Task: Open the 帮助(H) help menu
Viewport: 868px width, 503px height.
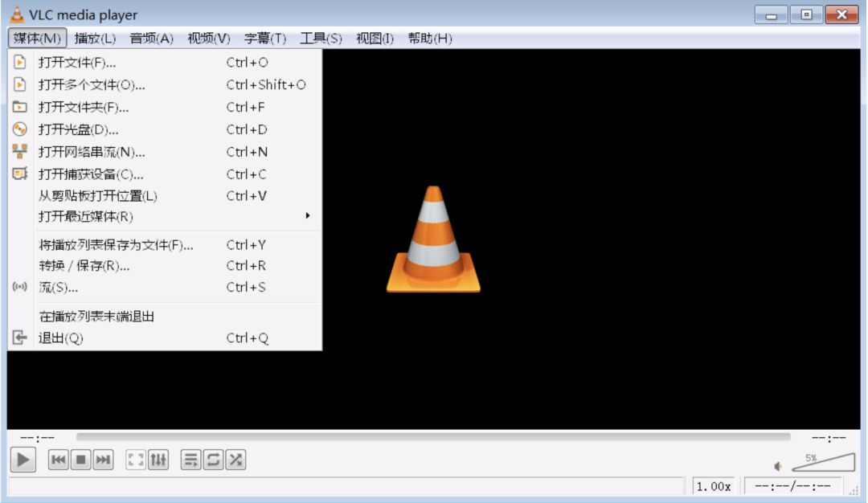Action: [430, 39]
